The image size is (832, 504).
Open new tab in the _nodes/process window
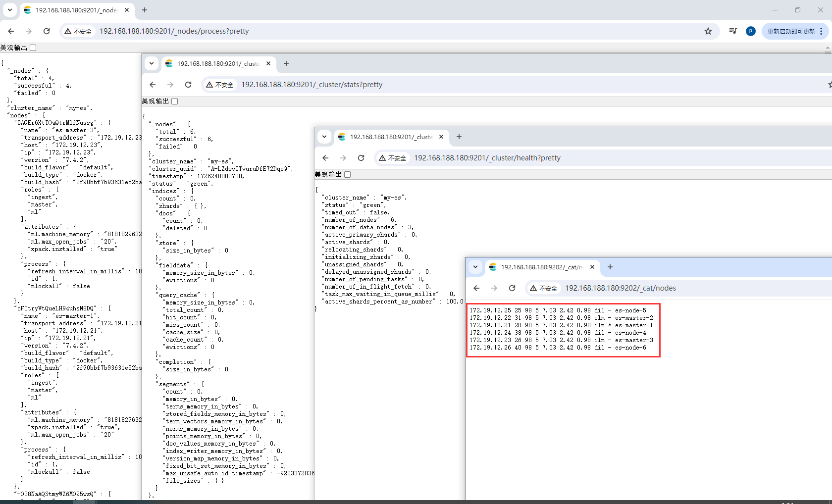pyautogui.click(x=145, y=10)
